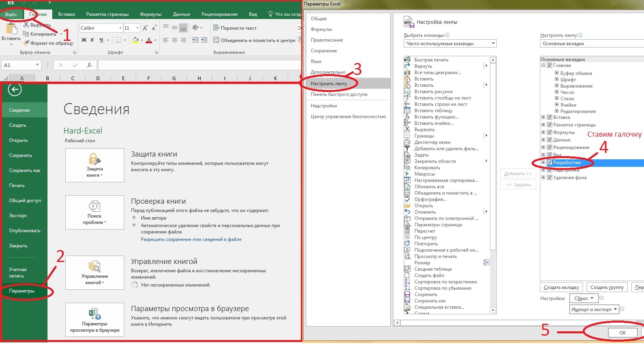Align text right icon in ribbon

click(x=183, y=40)
